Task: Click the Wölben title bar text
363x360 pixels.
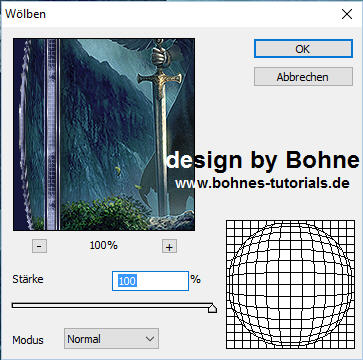Action: pos(25,14)
